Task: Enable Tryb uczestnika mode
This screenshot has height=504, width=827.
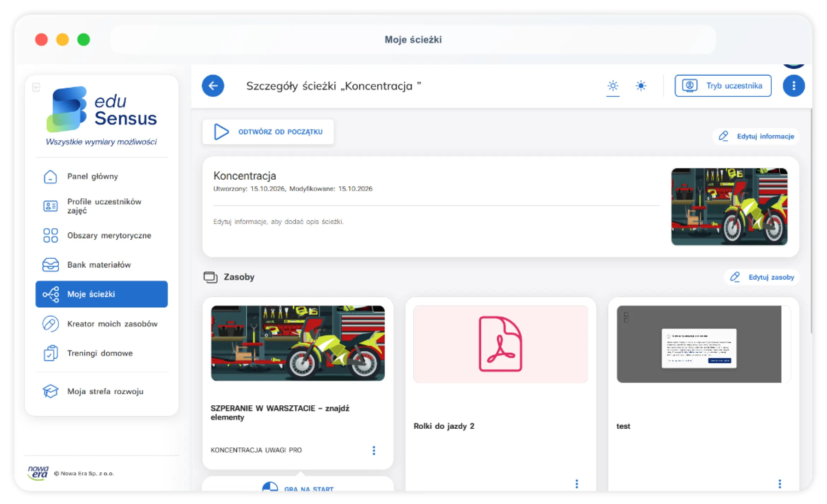Action: point(723,86)
